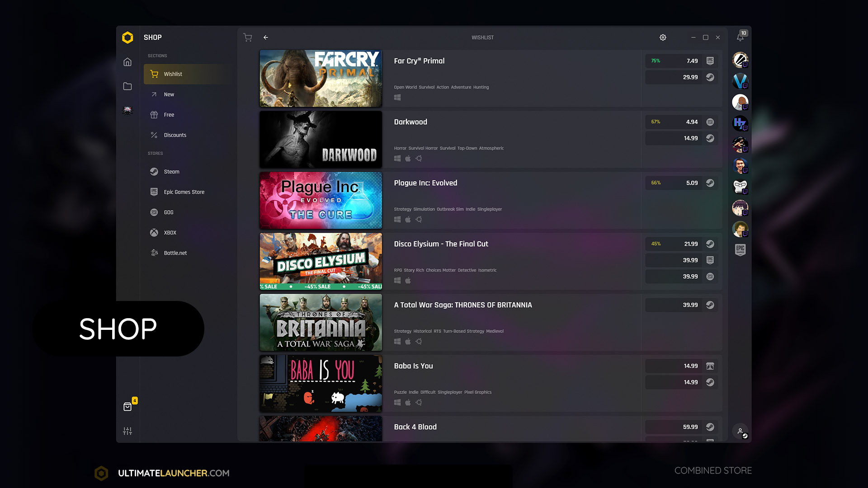Screen dimensions: 868x488
Task: Open the Free section
Action: 187,115
